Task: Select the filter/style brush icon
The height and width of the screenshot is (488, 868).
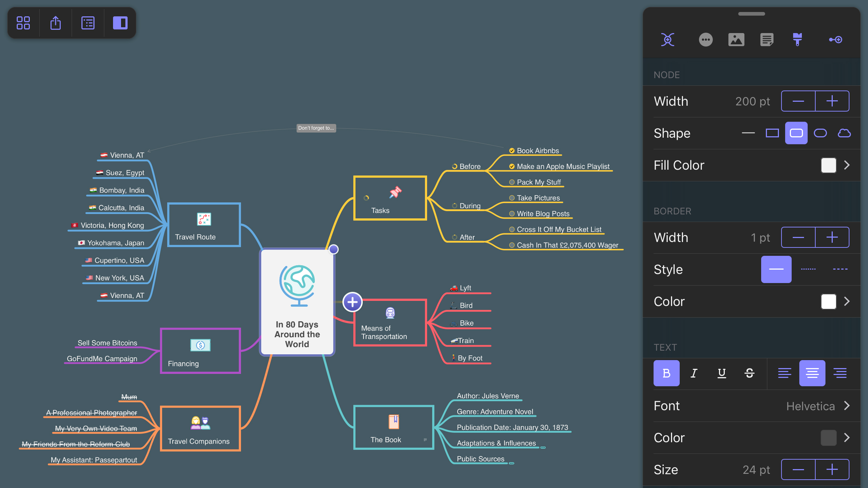Action: point(797,39)
